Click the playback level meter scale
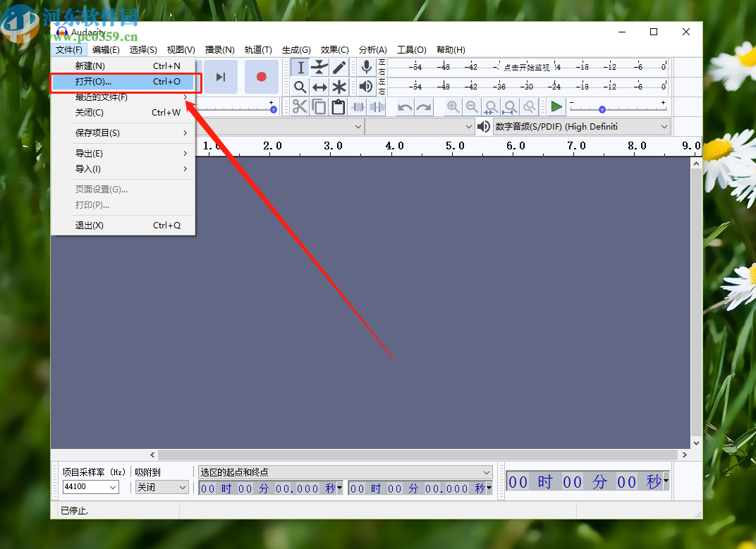 tap(528, 87)
